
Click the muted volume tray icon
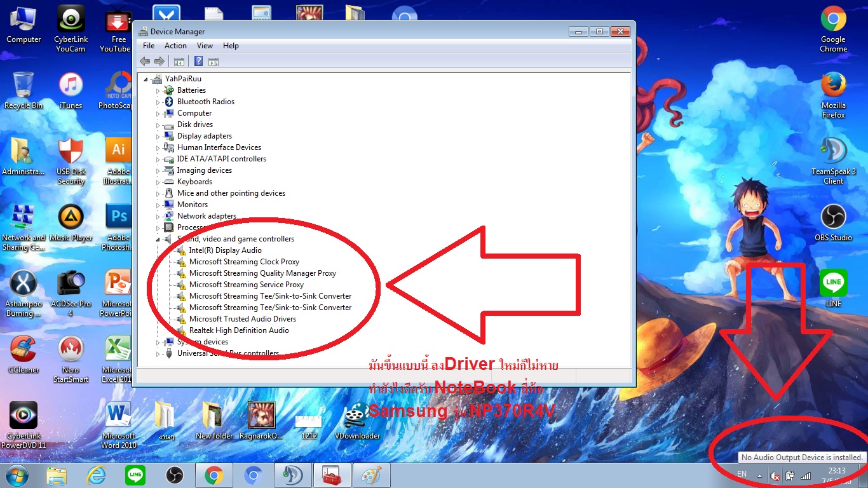coord(775,475)
